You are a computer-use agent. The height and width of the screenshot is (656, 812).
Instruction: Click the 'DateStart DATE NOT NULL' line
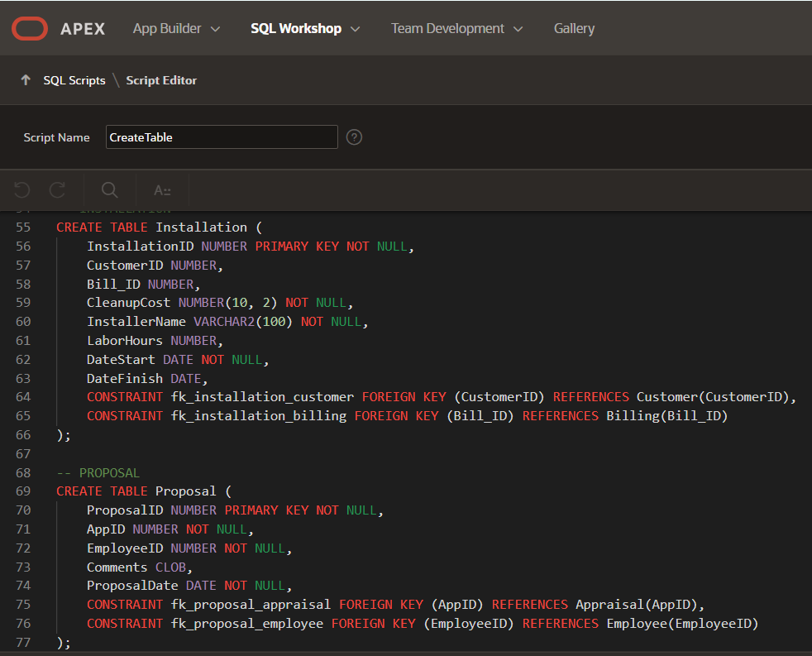[x=178, y=360]
